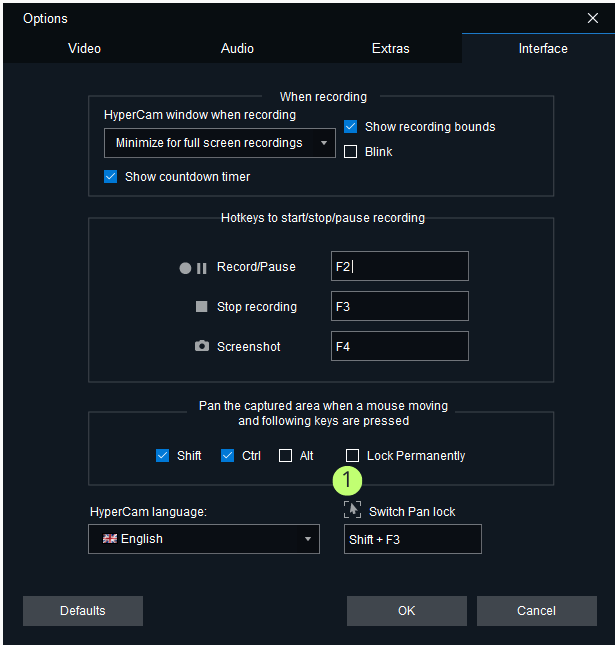Click the Defaults button
This screenshot has width=615, height=645.
(83, 611)
